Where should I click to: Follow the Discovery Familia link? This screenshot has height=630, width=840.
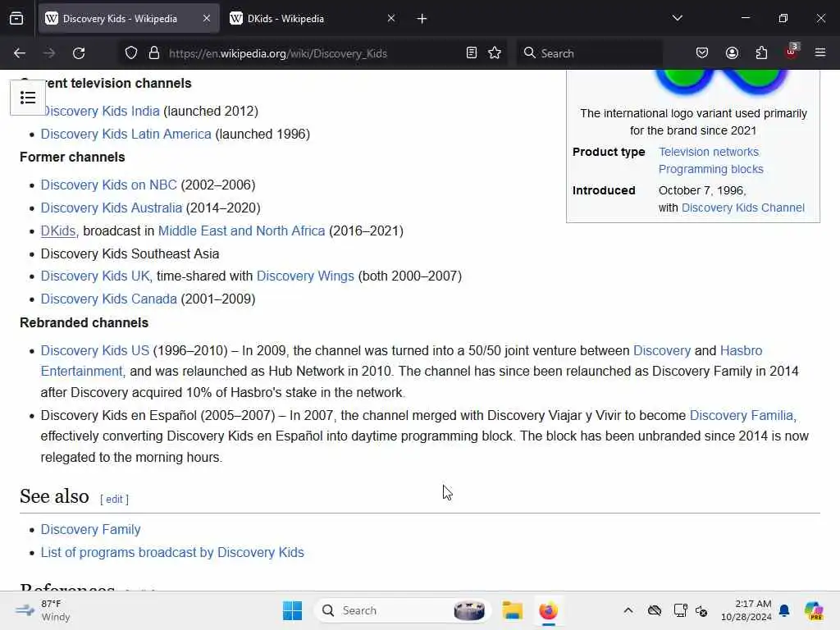point(742,415)
